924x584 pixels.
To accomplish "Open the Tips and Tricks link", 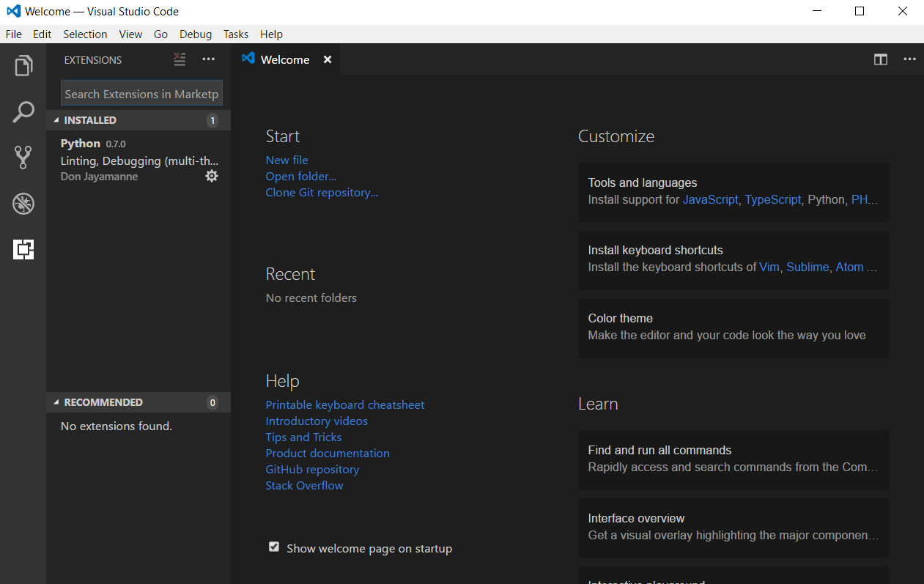I will (x=303, y=437).
